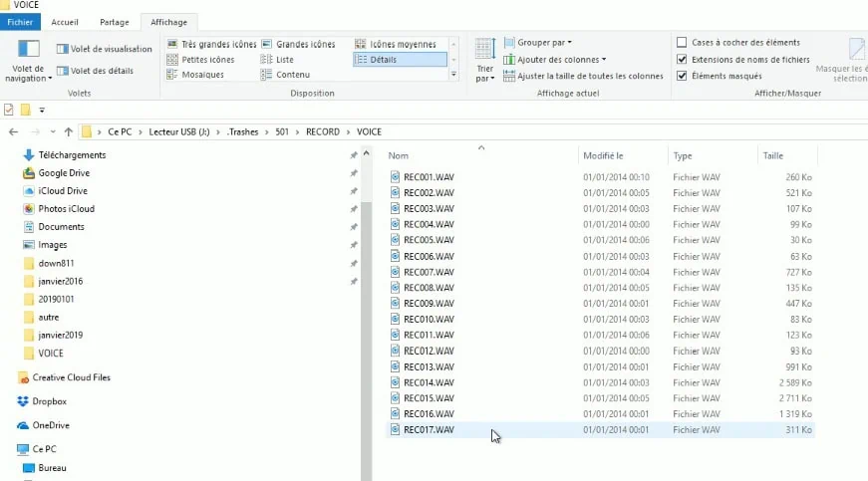Click the REC017.WAV file icon
This screenshot has height=481, width=868.
pos(395,430)
